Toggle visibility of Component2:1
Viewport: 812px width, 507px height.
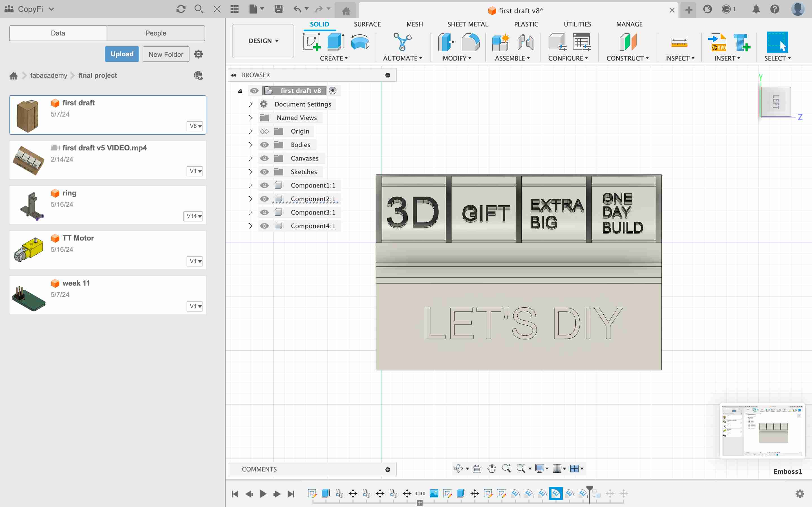coord(264,199)
